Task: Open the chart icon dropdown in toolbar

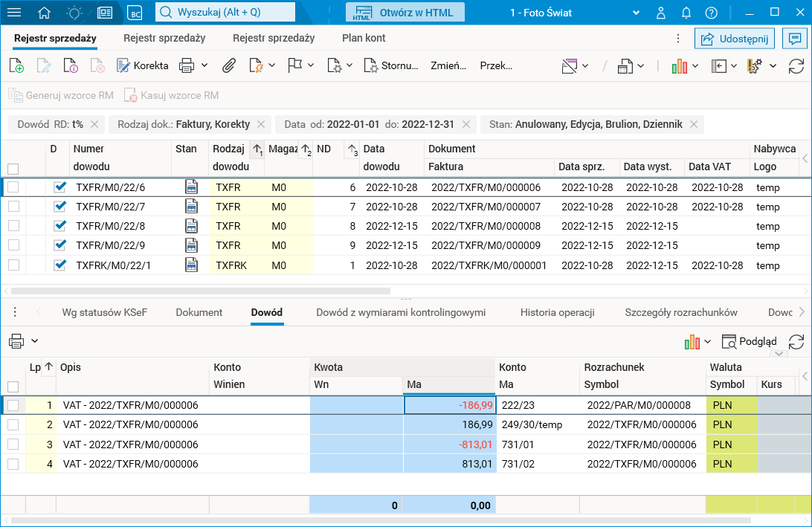Action: [695, 65]
